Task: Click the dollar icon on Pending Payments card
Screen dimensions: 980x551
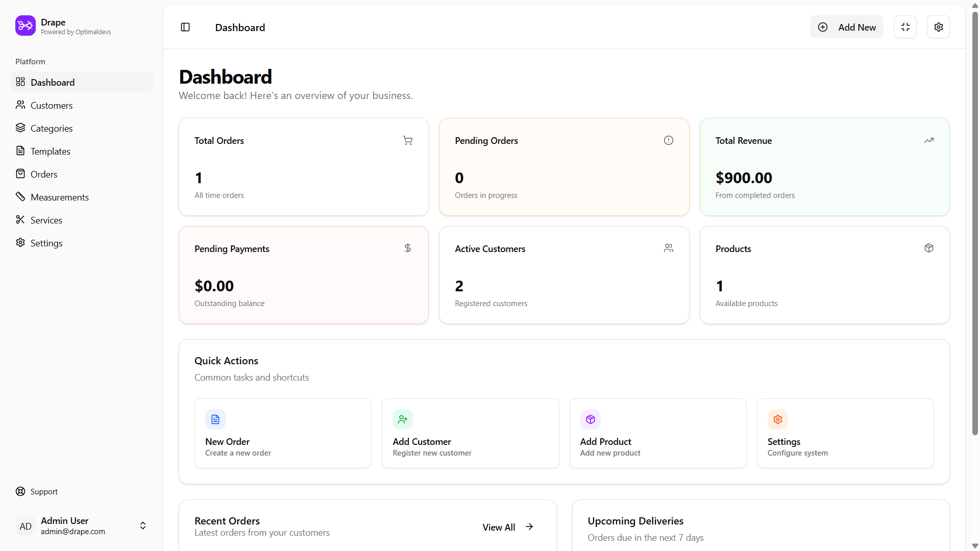Action: tap(407, 248)
